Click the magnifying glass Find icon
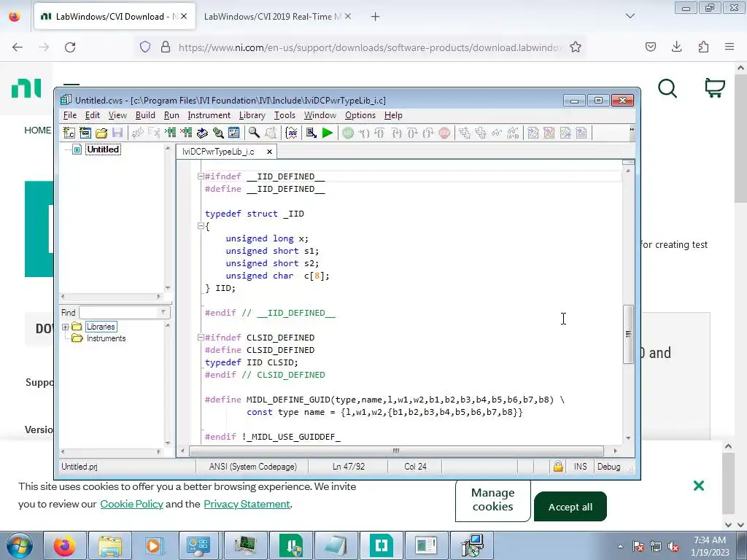The image size is (747, 560). [254, 133]
